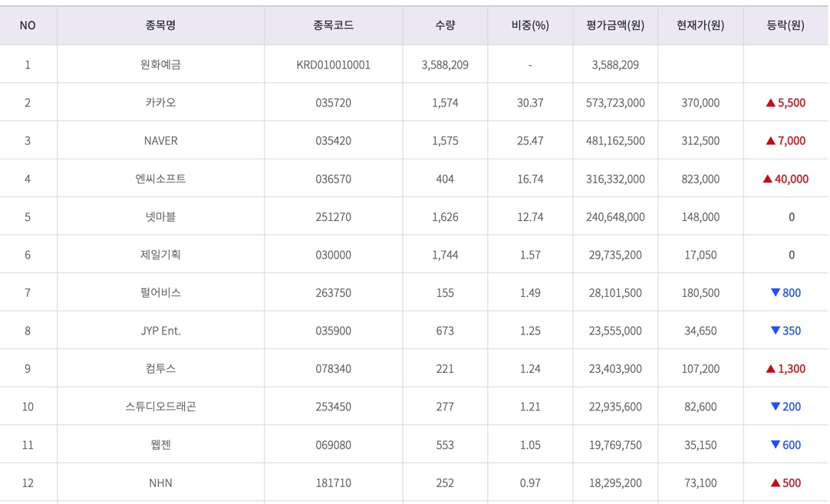The height and width of the screenshot is (504, 830).
Task: Click the up-arrow change value 5,500
Action: [786, 103]
